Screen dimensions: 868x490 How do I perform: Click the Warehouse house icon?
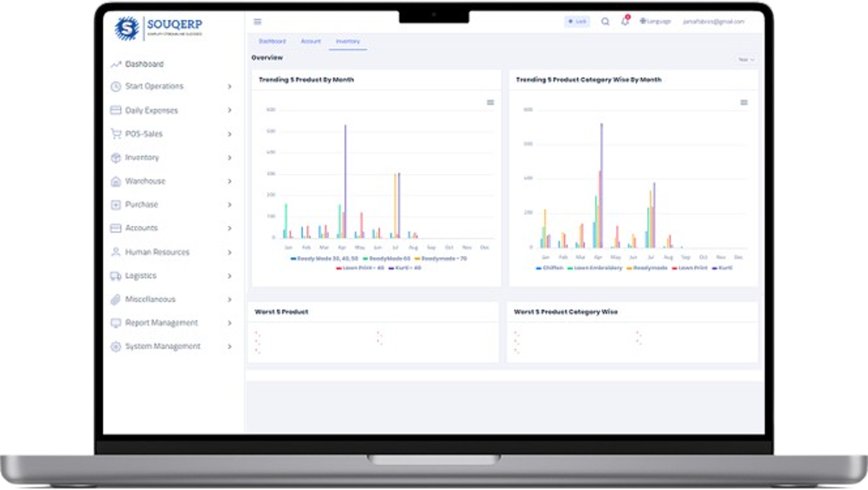click(115, 181)
